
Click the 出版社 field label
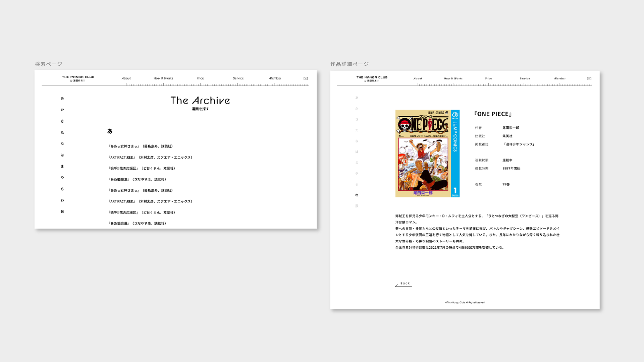click(480, 136)
